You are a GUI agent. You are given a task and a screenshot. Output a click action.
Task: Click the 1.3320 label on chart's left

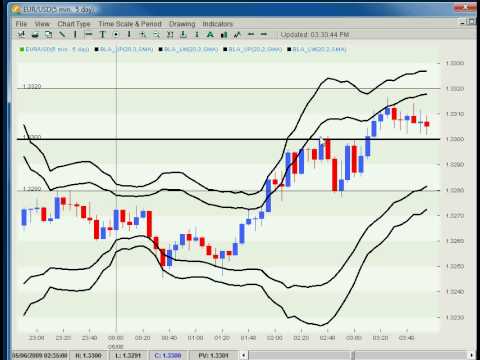click(32, 86)
